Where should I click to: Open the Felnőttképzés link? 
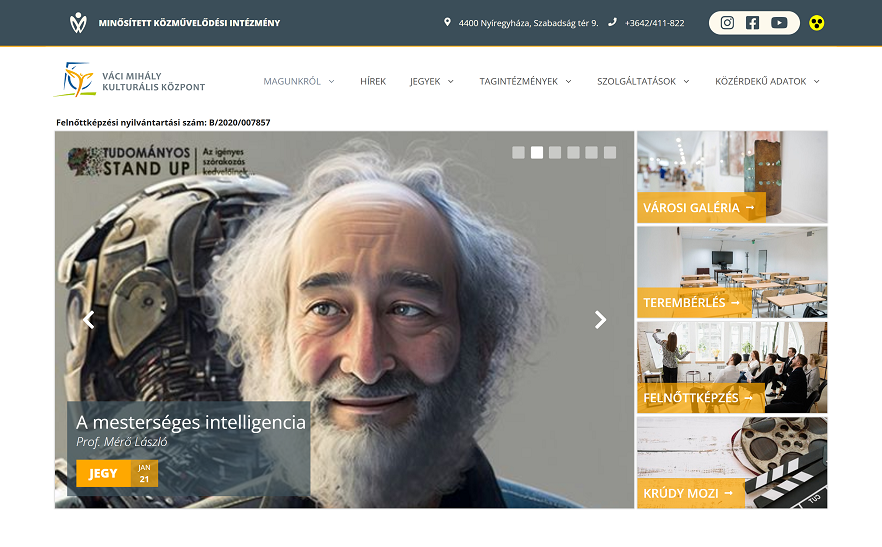pos(701,398)
